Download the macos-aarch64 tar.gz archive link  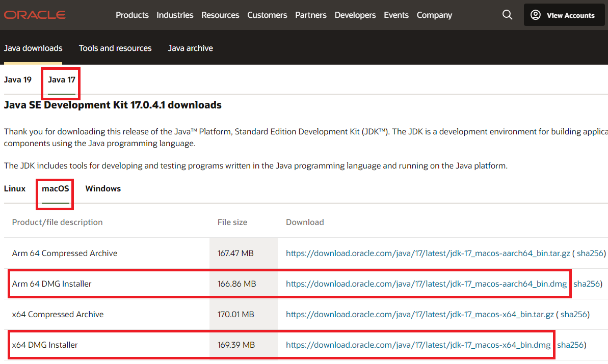point(428,253)
